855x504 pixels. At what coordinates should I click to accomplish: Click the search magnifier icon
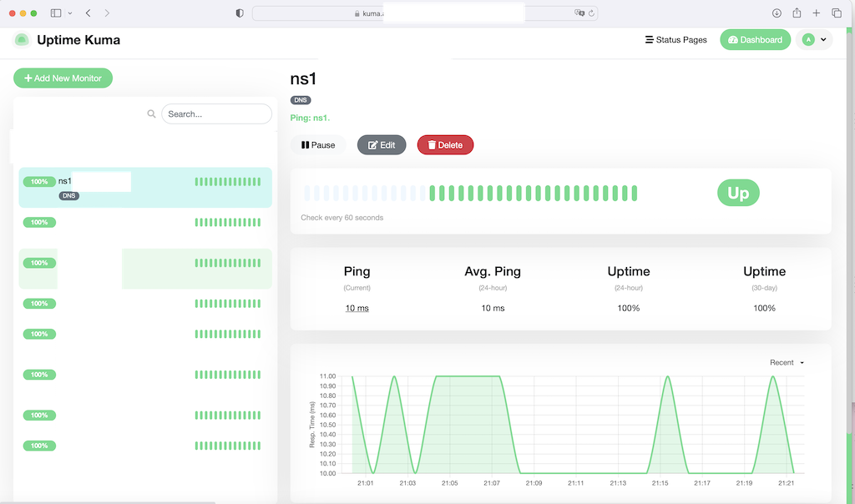(x=152, y=113)
